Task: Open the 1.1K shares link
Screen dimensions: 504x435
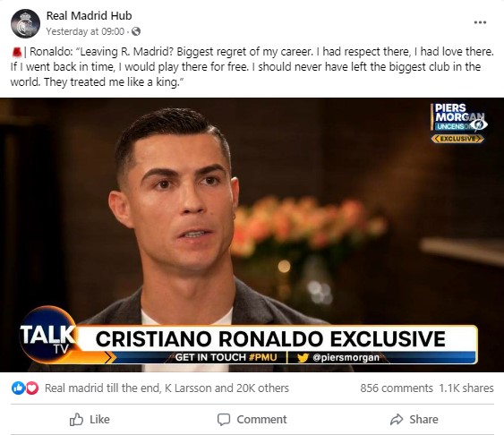Action: 466,388
